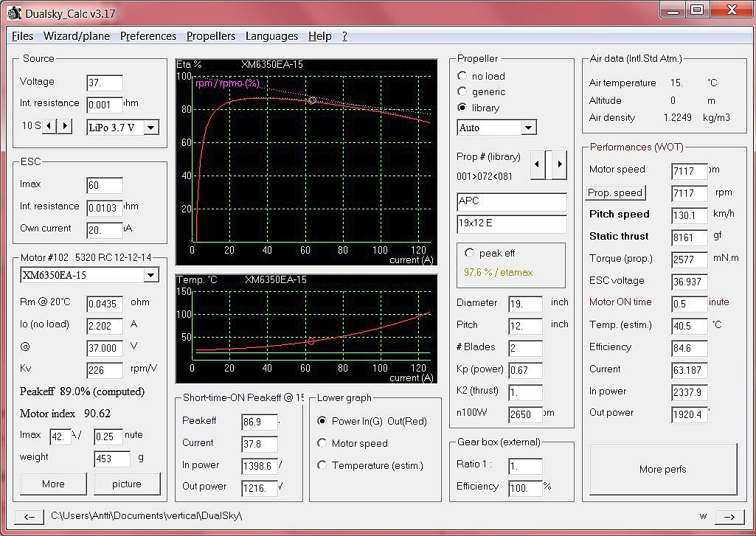Click the Voltage input field
The image size is (756, 536).
tap(104, 83)
